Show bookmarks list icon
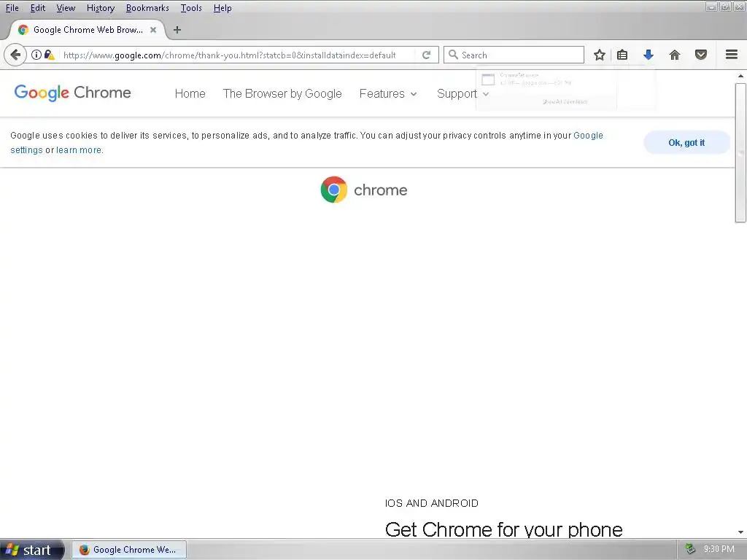Screen dimensions: 747x560 [x=622, y=55]
